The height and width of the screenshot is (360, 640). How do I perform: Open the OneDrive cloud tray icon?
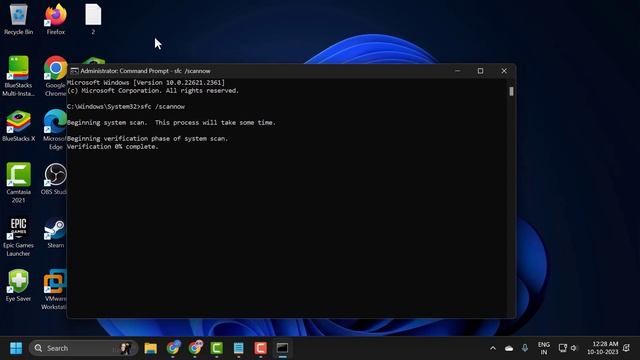coord(509,348)
